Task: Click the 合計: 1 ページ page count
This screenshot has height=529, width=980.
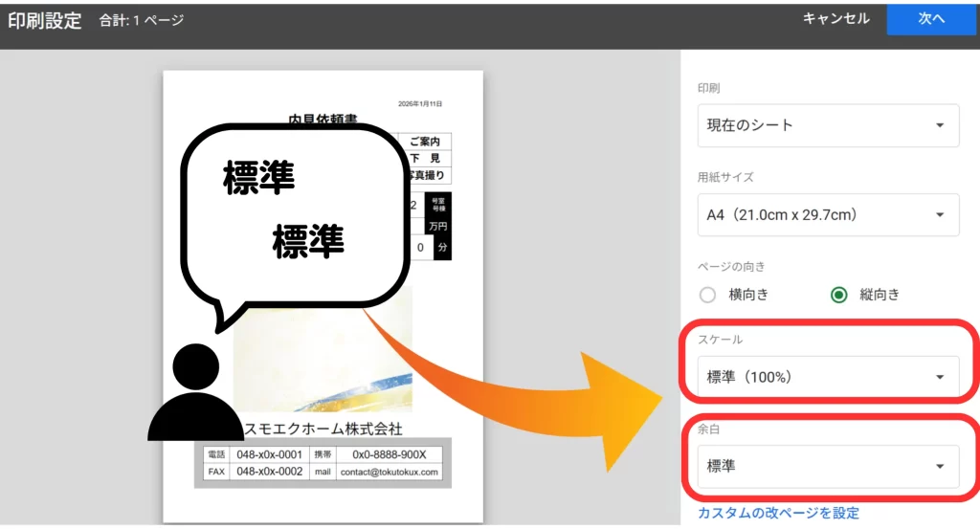Action: tap(142, 21)
